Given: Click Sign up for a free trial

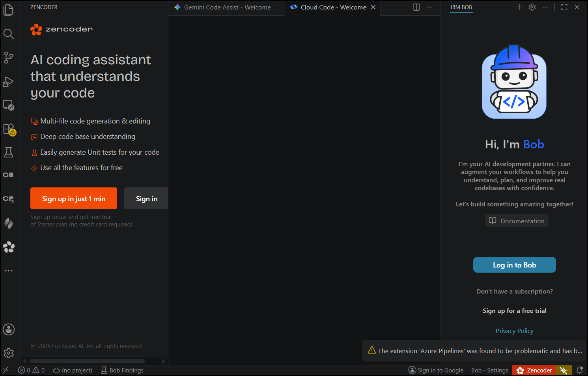Looking at the screenshot, I should pos(515,311).
